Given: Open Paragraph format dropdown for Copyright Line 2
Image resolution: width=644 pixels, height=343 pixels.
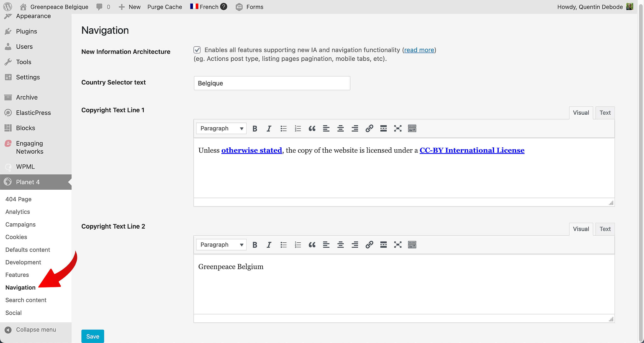Looking at the screenshot, I should tap(221, 245).
